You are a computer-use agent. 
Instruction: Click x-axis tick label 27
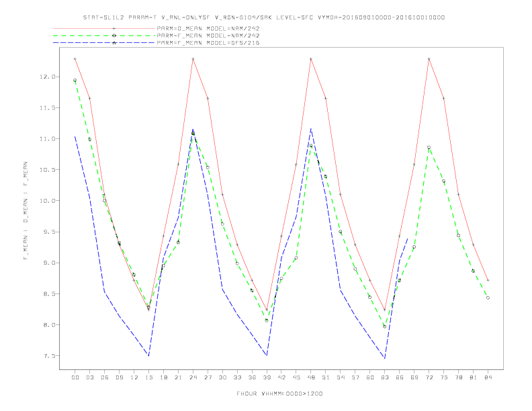208,377
